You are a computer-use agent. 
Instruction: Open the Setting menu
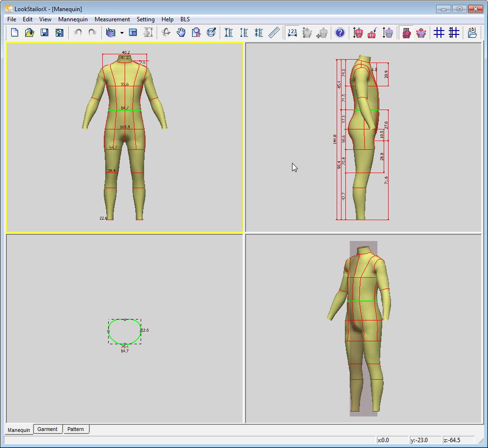[x=146, y=19]
